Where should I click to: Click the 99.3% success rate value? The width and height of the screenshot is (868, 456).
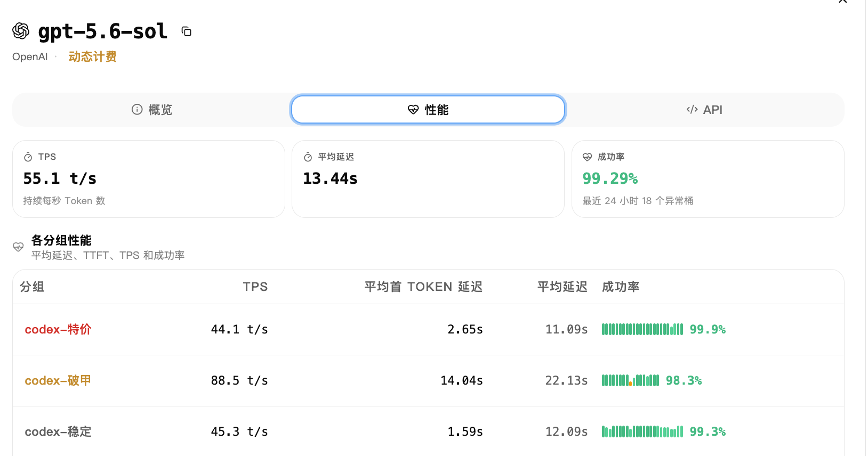(708, 431)
